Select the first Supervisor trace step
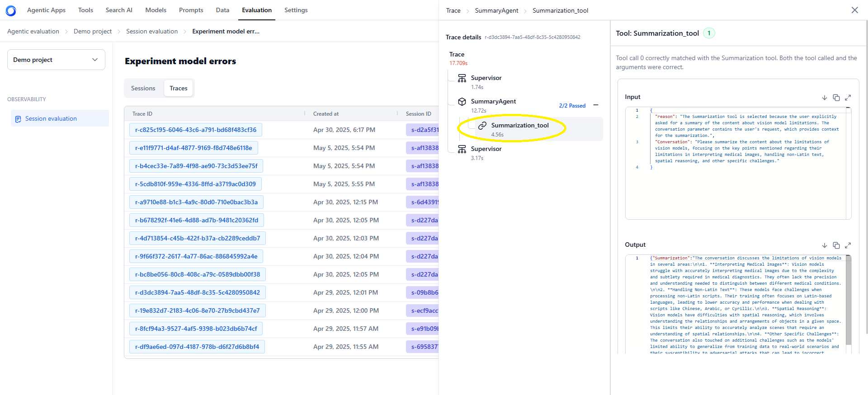Viewport: 868px width, 395px height. click(486, 82)
